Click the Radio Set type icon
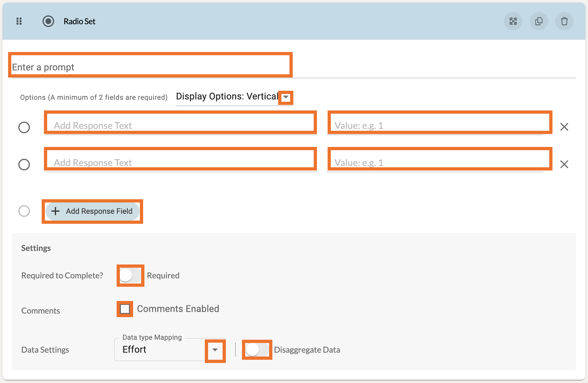588x383 pixels. point(48,21)
